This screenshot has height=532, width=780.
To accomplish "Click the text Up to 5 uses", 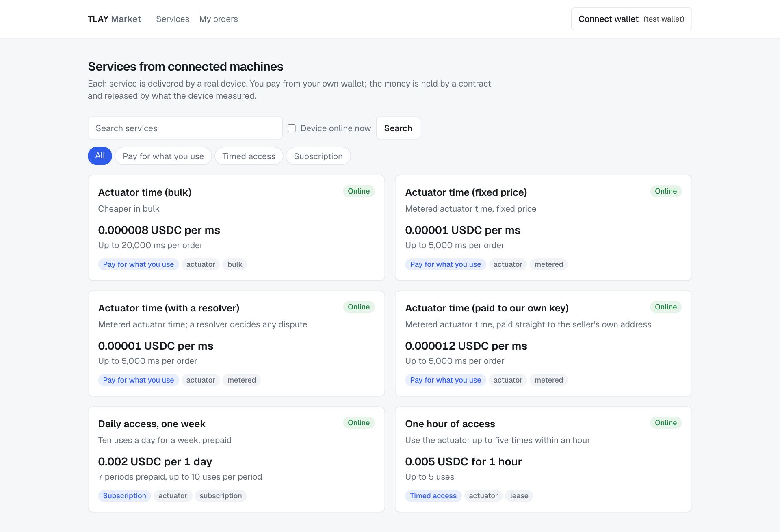I will coord(430,477).
